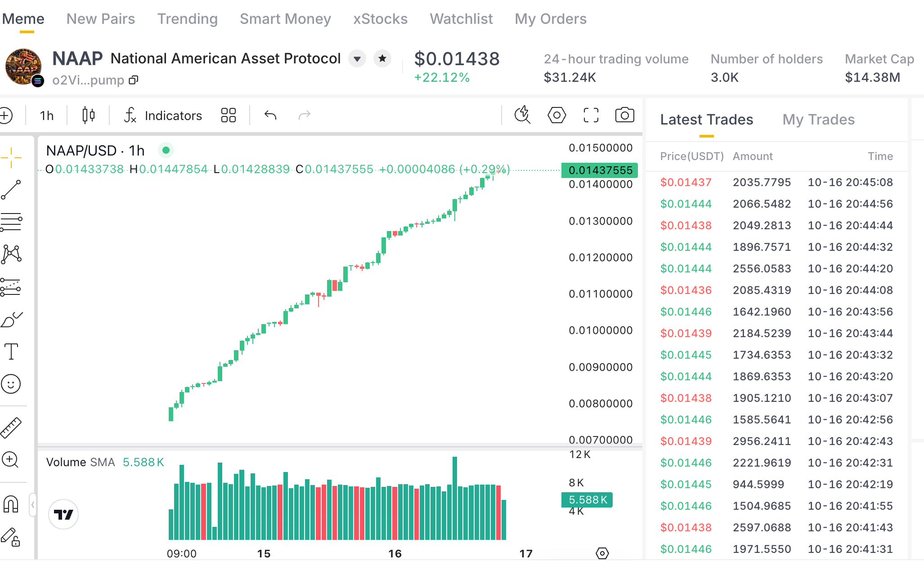
Task: Redo the chart action
Action: click(x=305, y=116)
